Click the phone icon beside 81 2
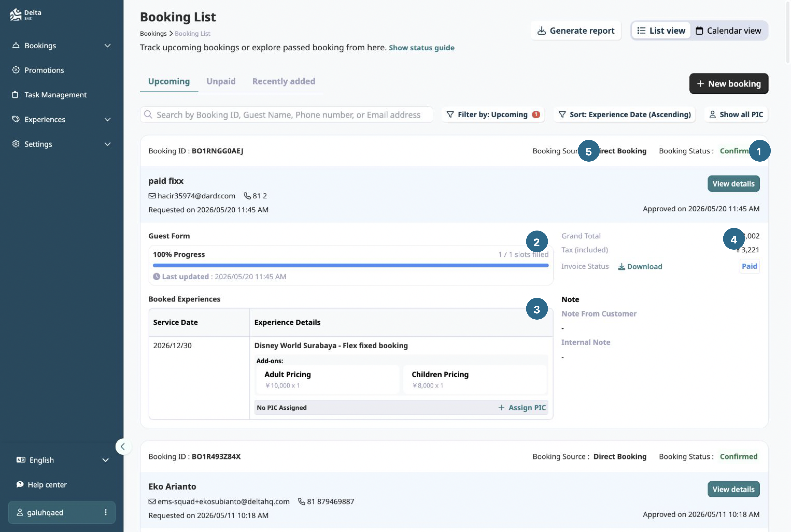The width and height of the screenshot is (791, 532). click(247, 196)
